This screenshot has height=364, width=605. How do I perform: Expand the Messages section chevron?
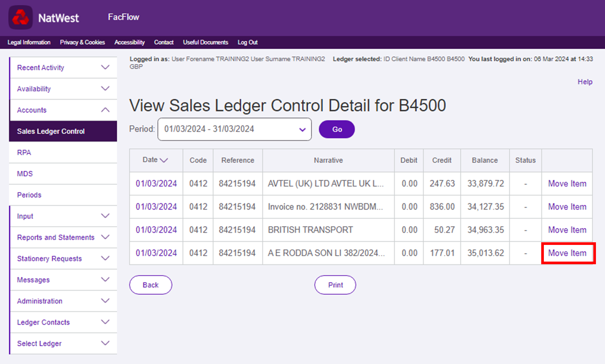105,279
